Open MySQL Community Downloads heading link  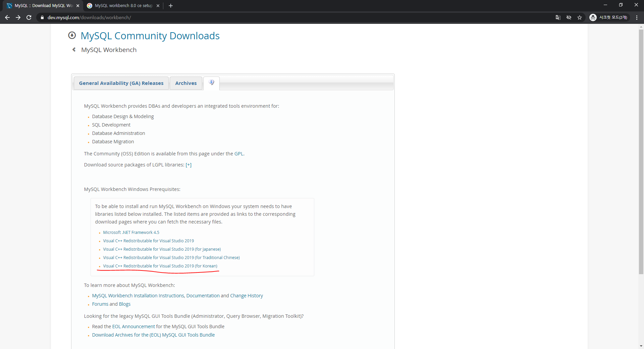click(150, 36)
